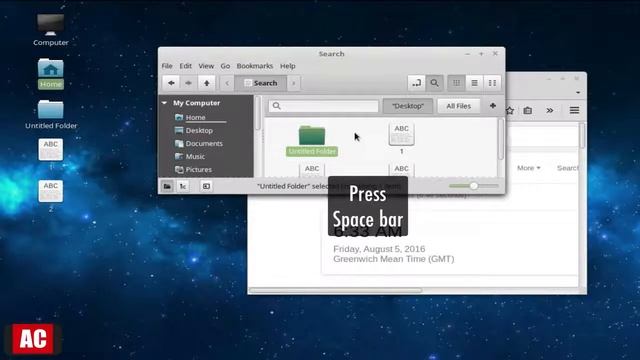Toggle the magnifier search button in the toolbar
The height and width of the screenshot is (360, 640).
pos(434,83)
